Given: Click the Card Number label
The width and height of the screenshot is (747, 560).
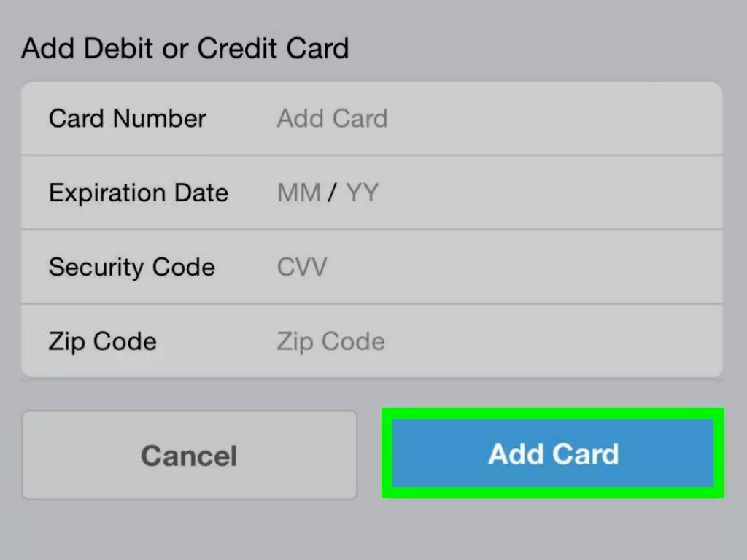Looking at the screenshot, I should [x=128, y=118].
